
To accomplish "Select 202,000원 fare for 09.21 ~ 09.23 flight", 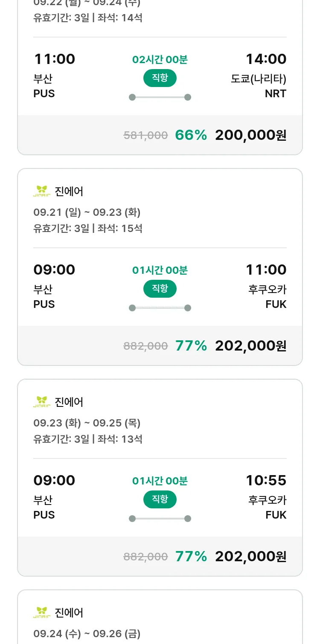I will pos(250,346).
